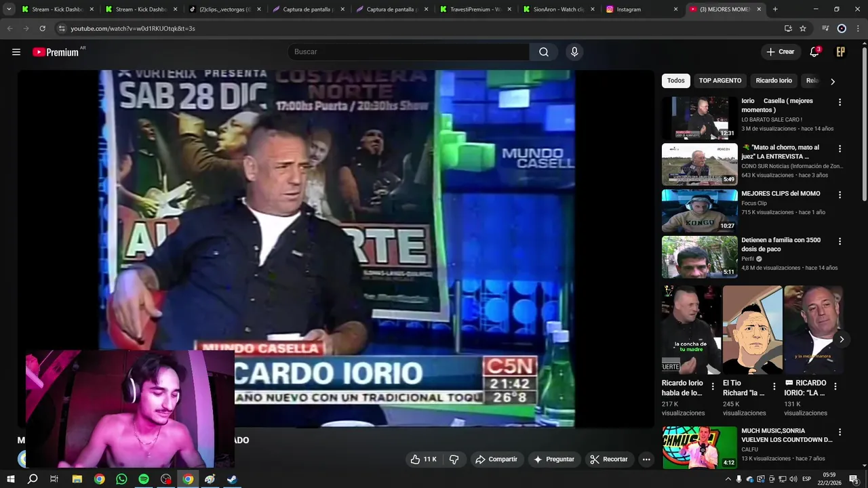Open WhatsApp from the taskbar
Viewport: 868px width, 488px height.
point(121,479)
